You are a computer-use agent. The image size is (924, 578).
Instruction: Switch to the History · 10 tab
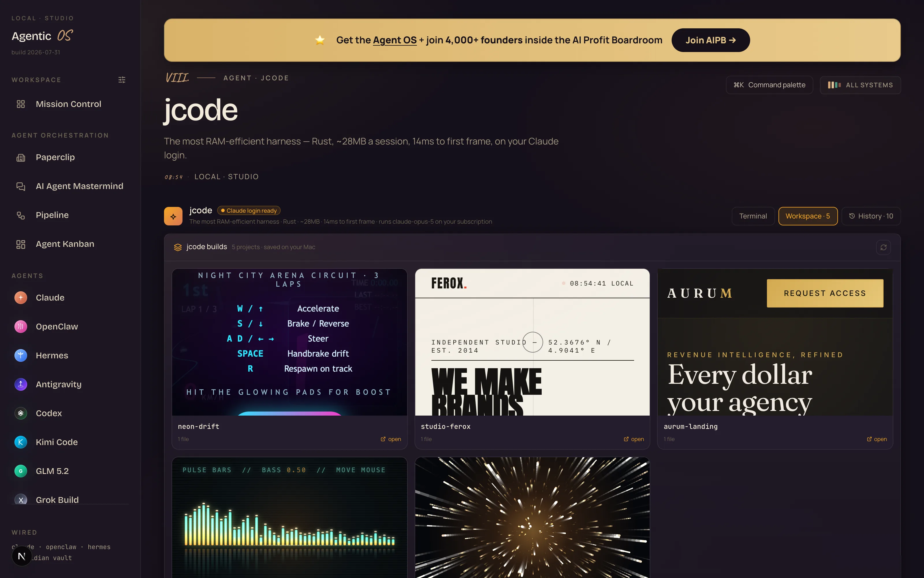[x=871, y=216]
